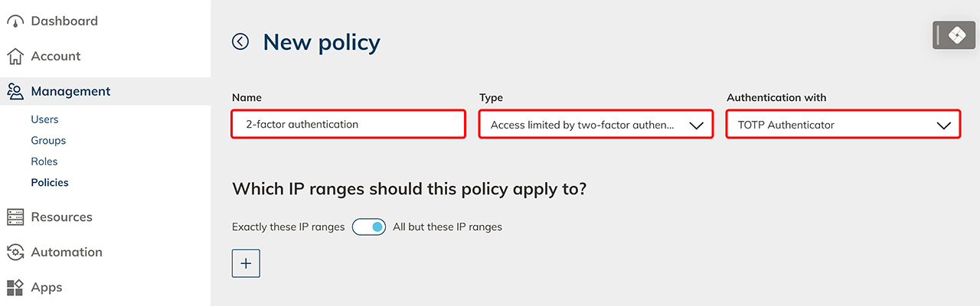Navigate to Groups in the sidebar
The image size is (980, 306).
coord(48,141)
